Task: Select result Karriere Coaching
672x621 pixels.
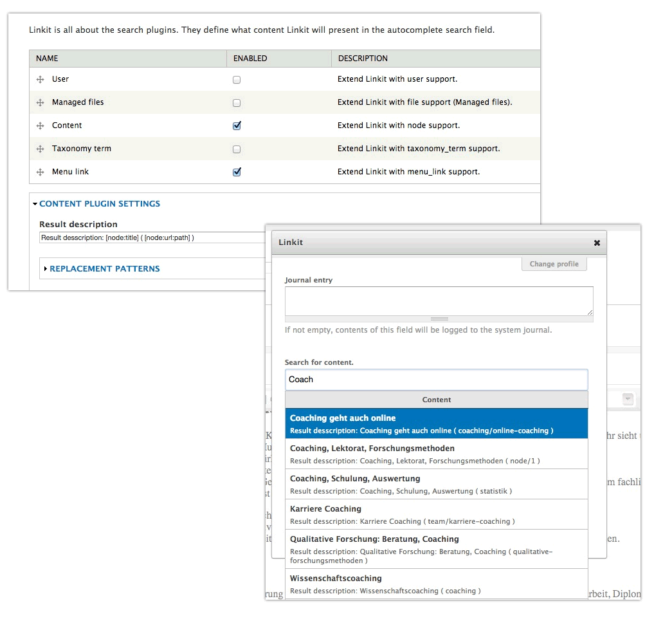Action: tap(436, 515)
